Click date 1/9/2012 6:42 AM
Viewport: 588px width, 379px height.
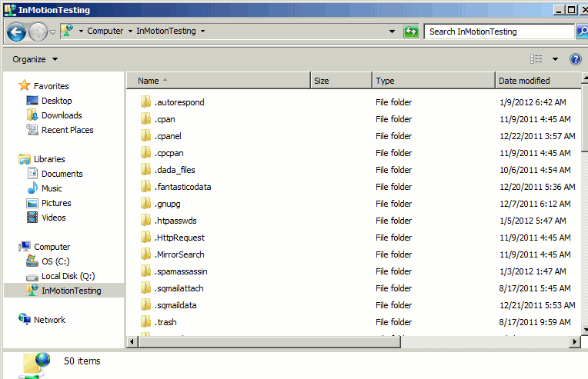533,102
